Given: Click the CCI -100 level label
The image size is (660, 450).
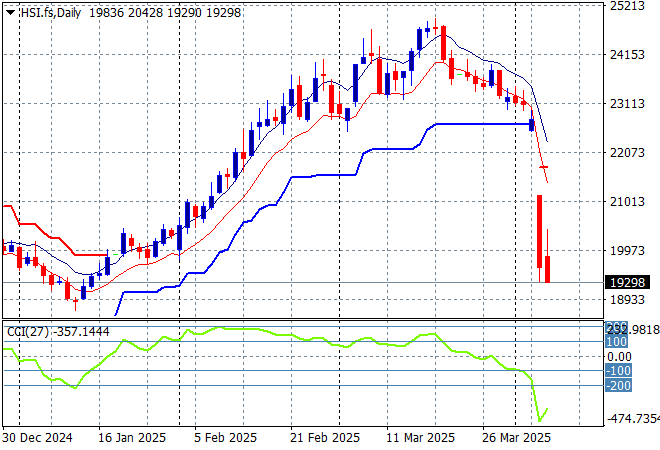Looking at the screenshot, I should [618, 371].
